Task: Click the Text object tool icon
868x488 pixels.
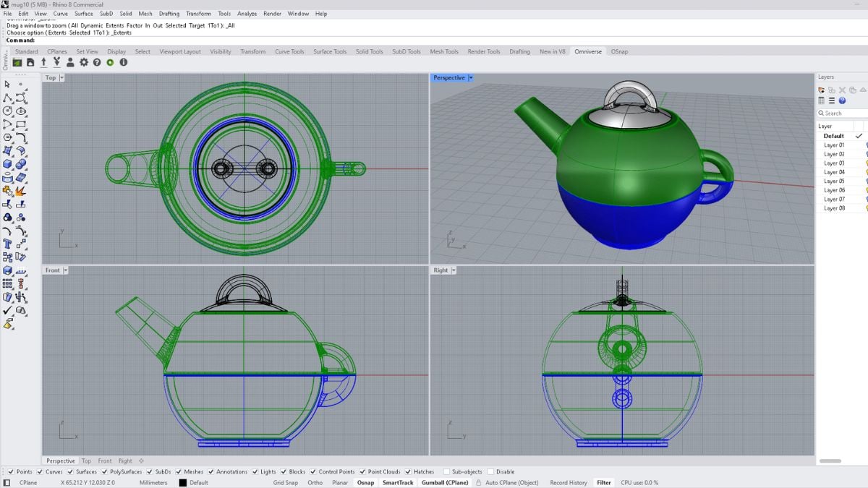Action: (x=8, y=244)
